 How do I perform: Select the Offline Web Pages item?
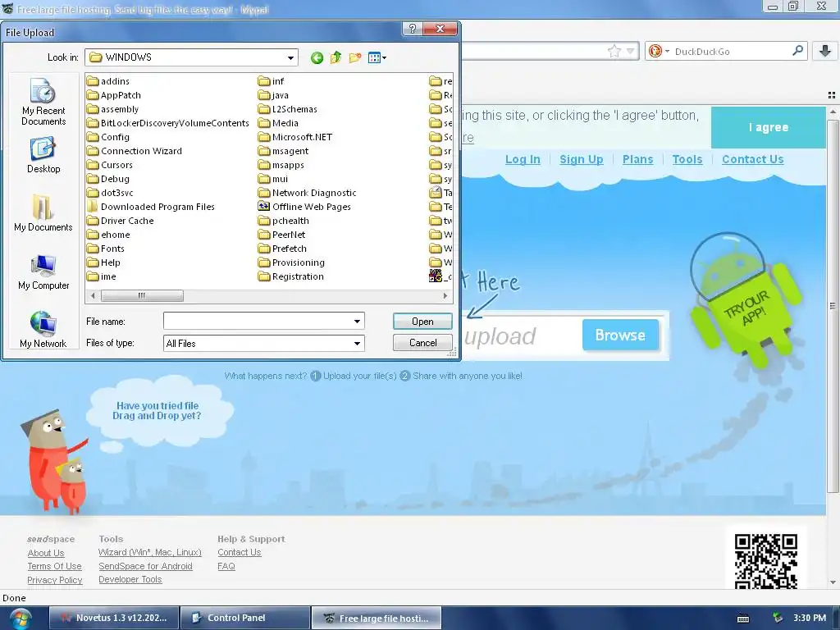tap(305, 206)
